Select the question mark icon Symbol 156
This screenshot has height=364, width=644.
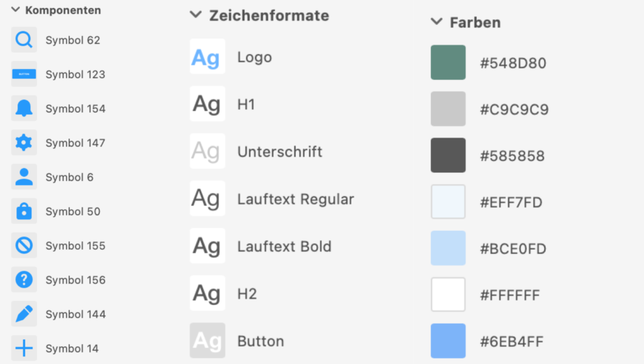24,280
